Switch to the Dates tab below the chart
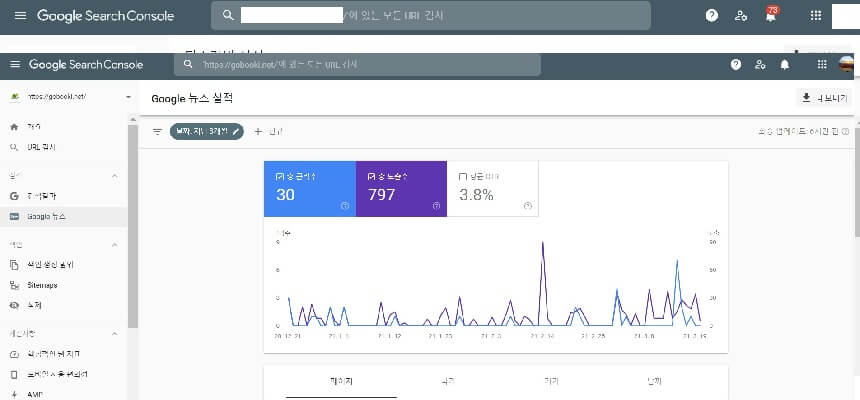This screenshot has width=860, height=400. pyautogui.click(x=654, y=382)
